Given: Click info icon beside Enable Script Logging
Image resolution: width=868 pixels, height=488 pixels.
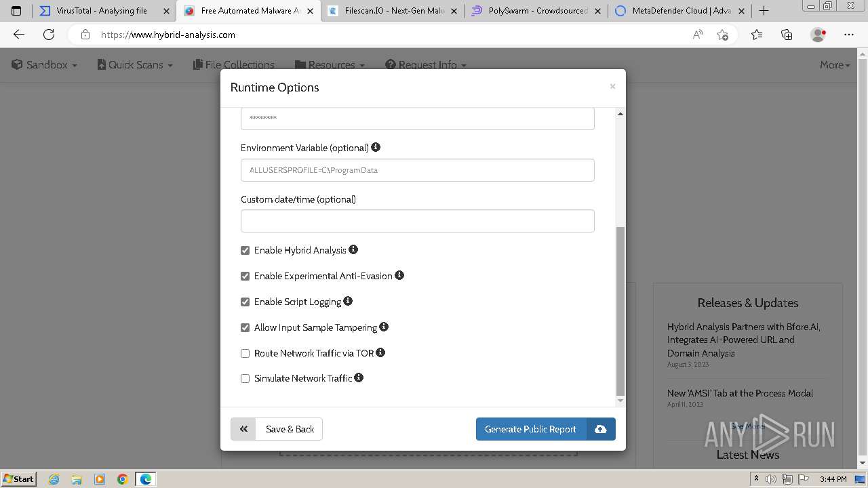Looking at the screenshot, I should coord(348,301).
